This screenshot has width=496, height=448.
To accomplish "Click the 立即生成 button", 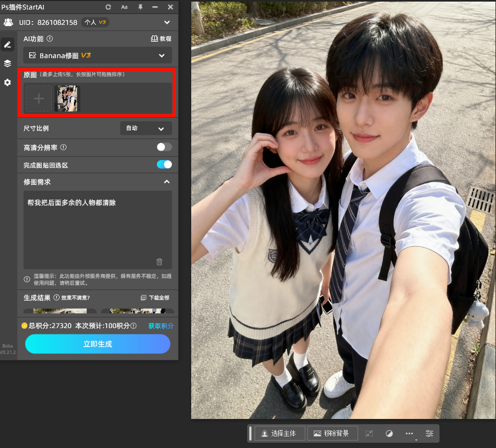I will coord(98,344).
